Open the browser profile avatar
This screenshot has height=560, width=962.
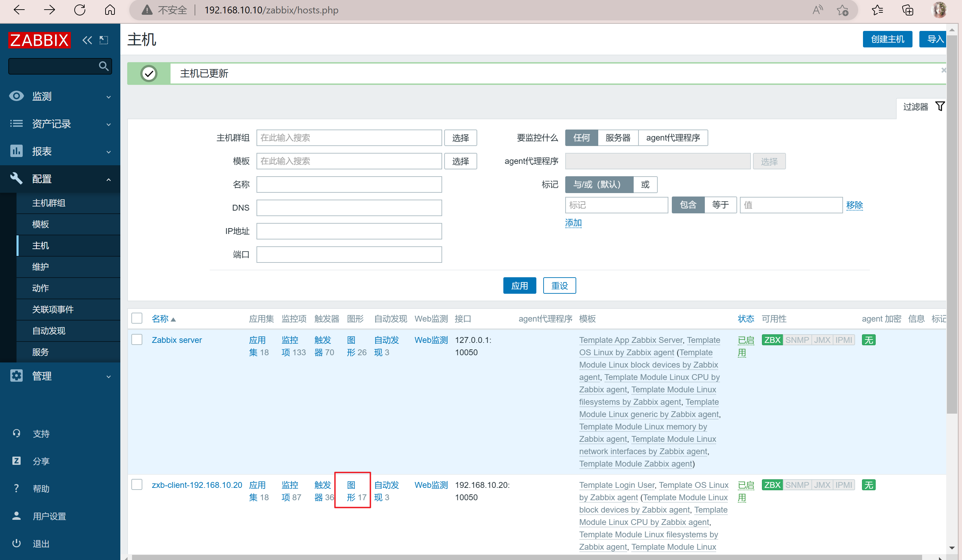coord(939,10)
